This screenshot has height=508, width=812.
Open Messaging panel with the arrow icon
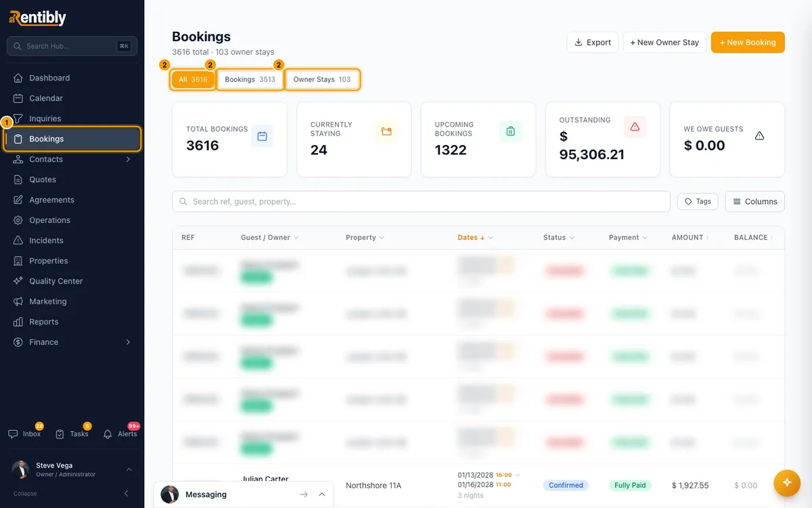click(304, 494)
